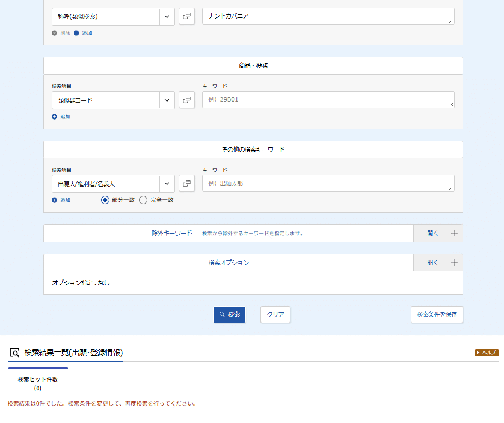This screenshot has width=504, height=423.
Task: Add a search row under 出願人/権利者/名義人
Action: [x=61, y=200]
